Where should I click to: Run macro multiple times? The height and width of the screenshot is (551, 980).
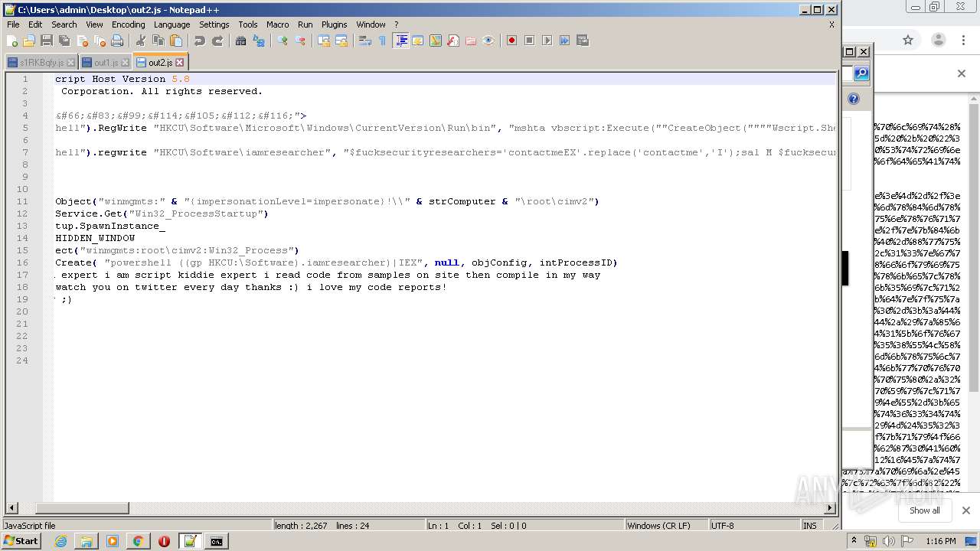pyautogui.click(x=564, y=41)
